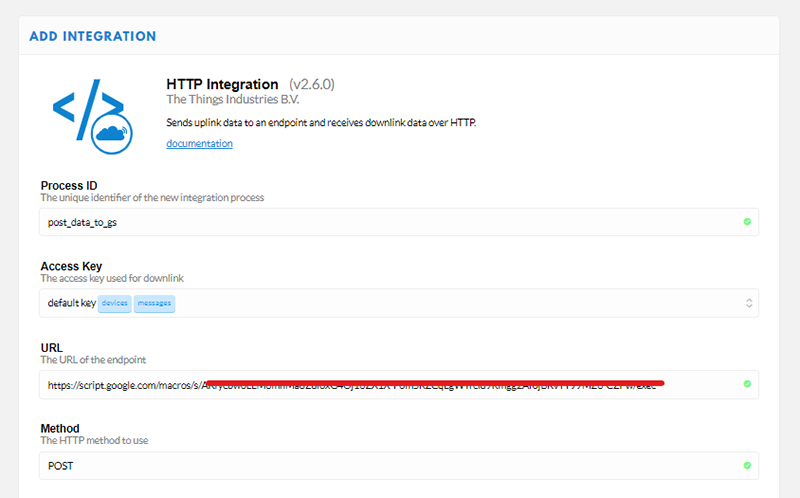Click the 'Method' field label
Image resolution: width=800 pixels, height=498 pixels.
pyautogui.click(x=60, y=428)
